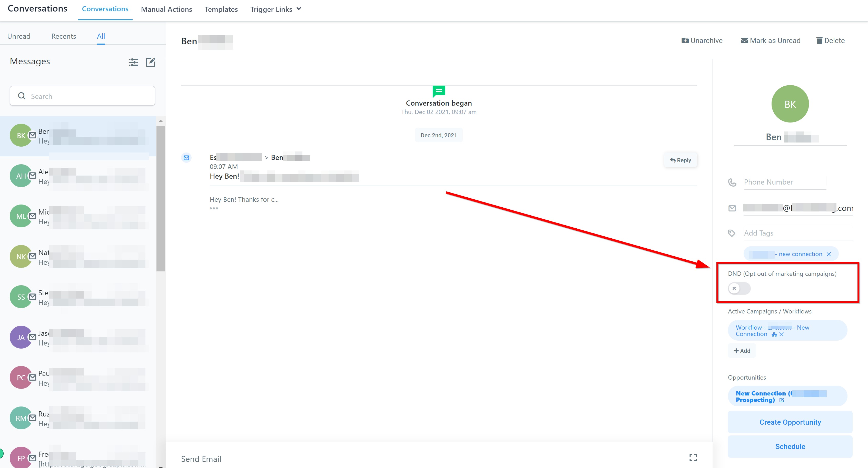Click the contact email address field
This screenshot has width=868, height=468.
797,208
